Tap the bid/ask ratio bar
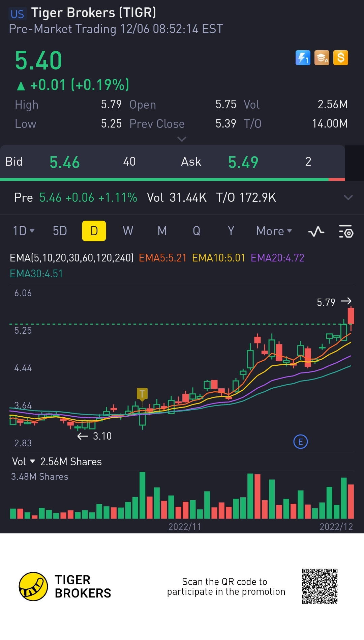The width and height of the screenshot is (364, 640). coord(173,179)
